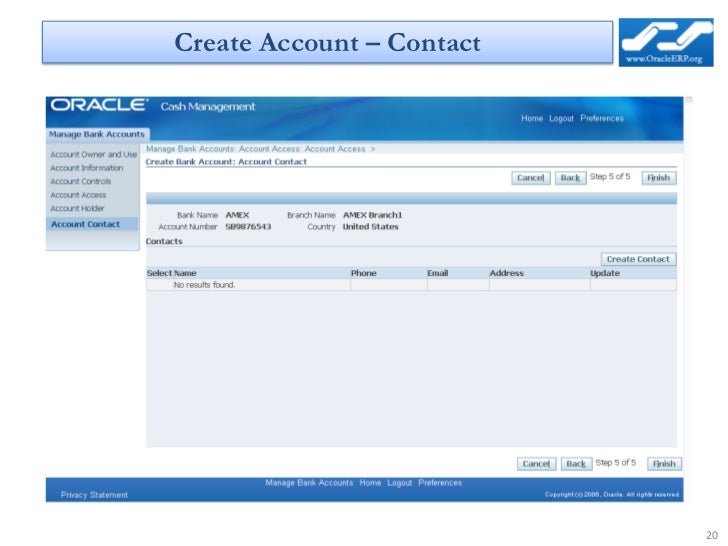Select Account Contact in sidebar
The height and width of the screenshot is (546, 728).
point(85,224)
